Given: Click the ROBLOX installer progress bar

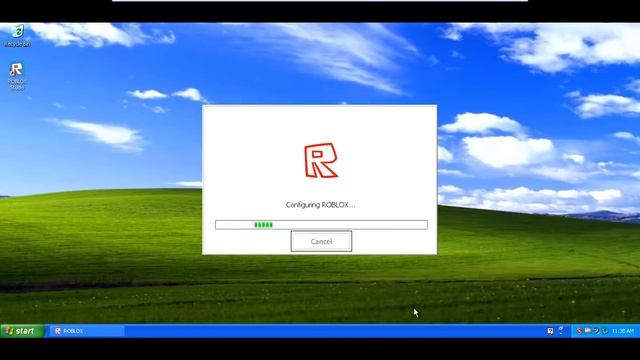Looking at the screenshot, I should point(321,224).
